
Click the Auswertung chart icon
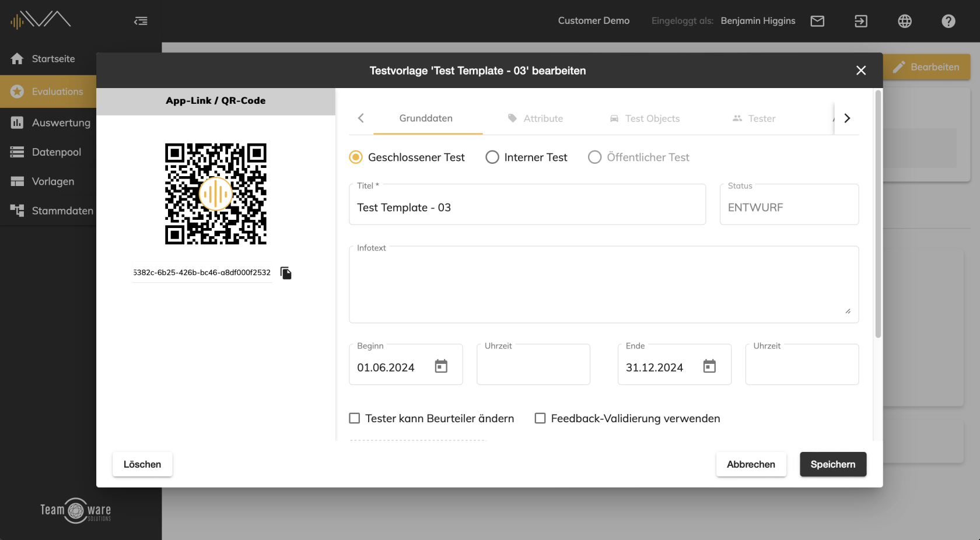[17, 122]
